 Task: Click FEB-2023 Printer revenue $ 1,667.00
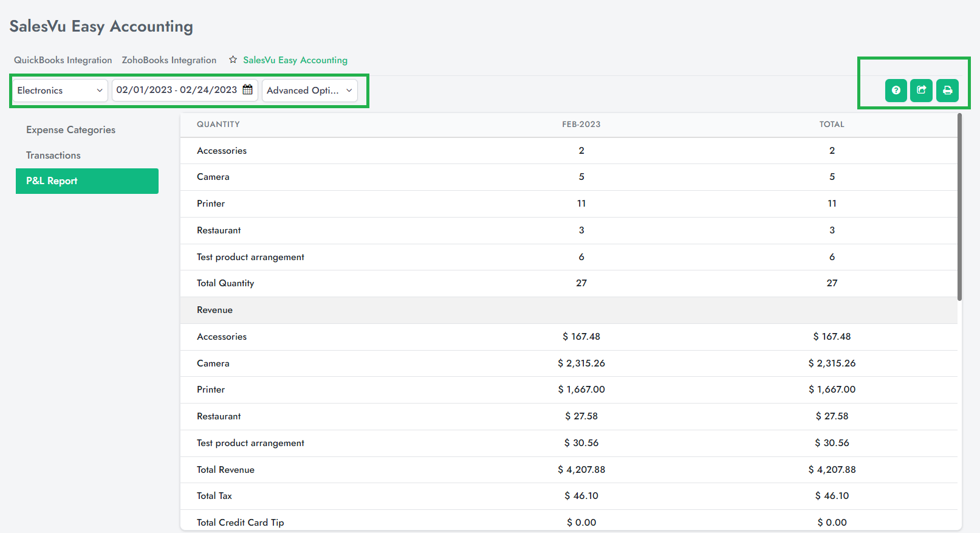(581, 390)
